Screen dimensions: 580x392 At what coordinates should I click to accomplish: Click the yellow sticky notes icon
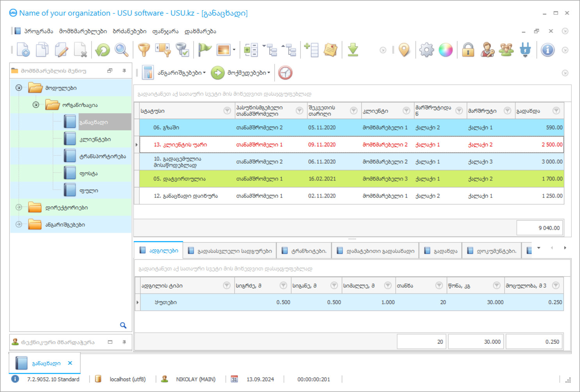[330, 50]
